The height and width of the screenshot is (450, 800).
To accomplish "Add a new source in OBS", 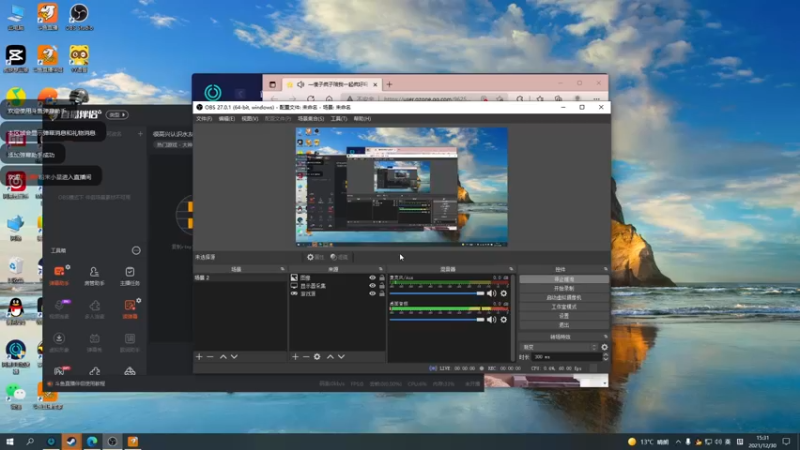I will pyautogui.click(x=295, y=357).
